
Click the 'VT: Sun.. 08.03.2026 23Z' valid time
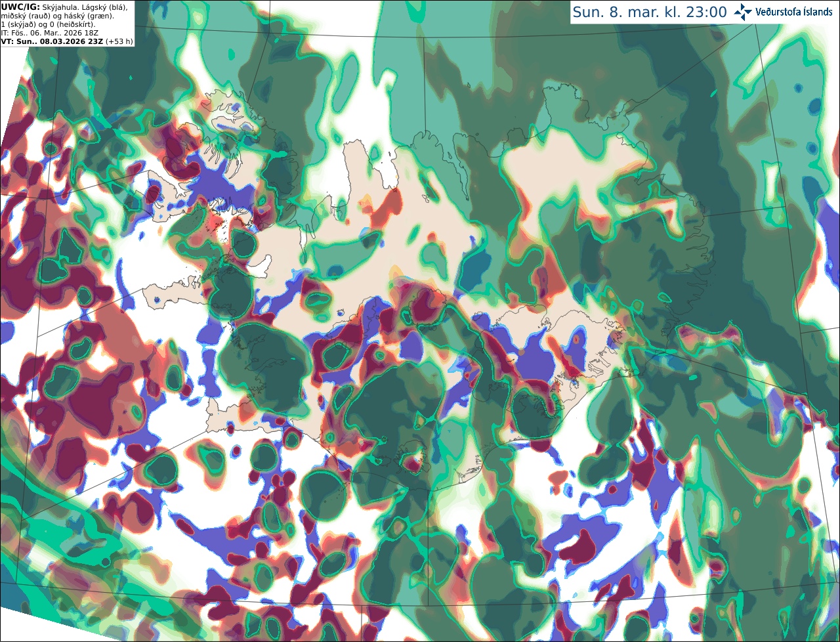pos(52,41)
